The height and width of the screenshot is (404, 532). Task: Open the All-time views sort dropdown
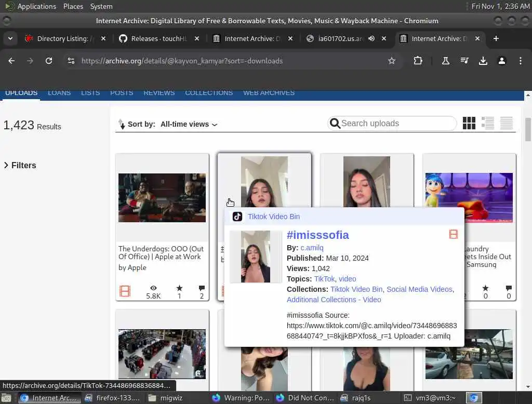tap(189, 124)
